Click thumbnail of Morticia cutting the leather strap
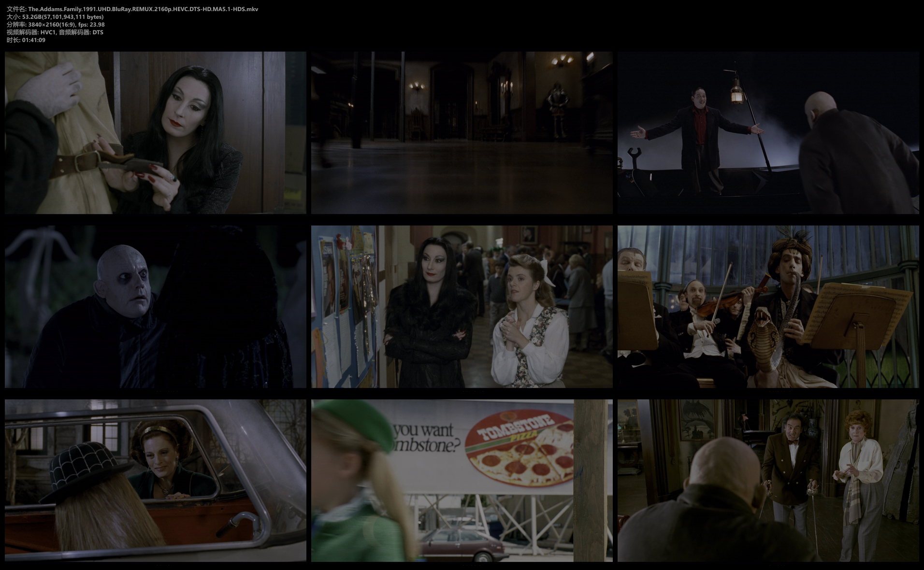Viewport: 924px width, 570px height. [156, 133]
